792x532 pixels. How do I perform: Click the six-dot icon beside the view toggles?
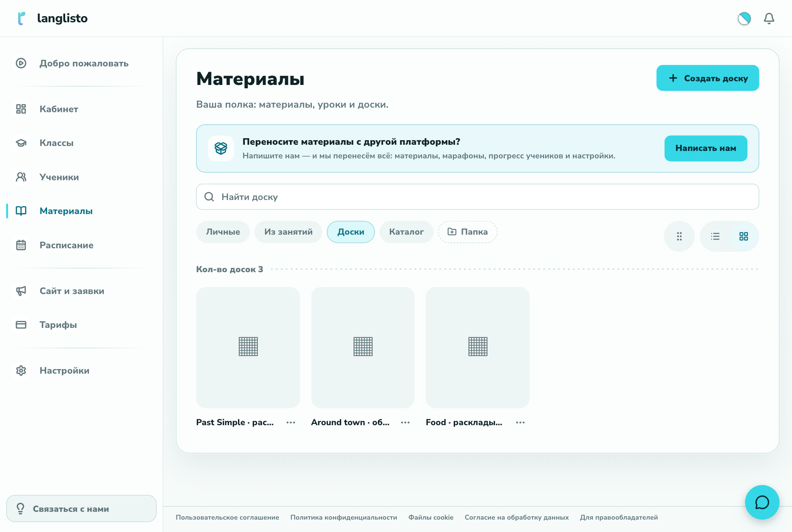click(679, 236)
